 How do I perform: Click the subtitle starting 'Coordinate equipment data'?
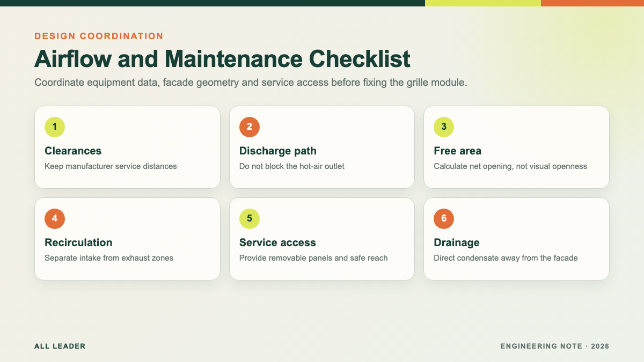251,83
